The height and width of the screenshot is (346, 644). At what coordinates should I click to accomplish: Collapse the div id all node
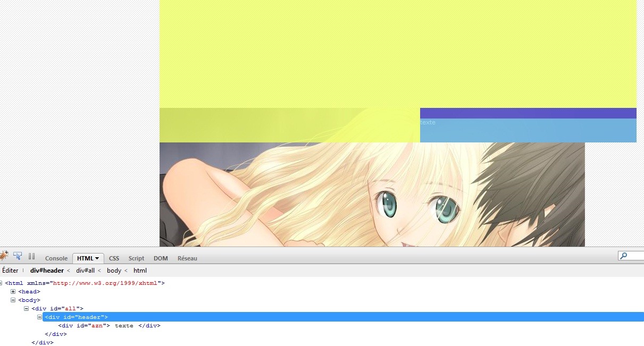click(x=26, y=309)
